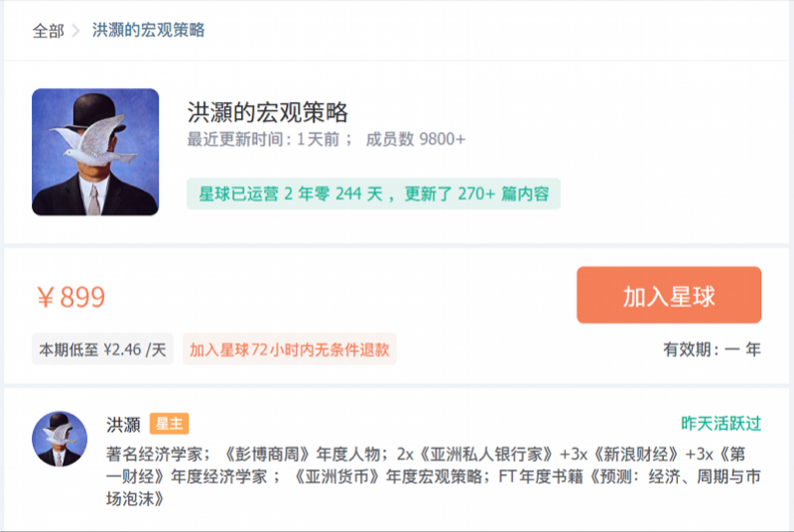794x532 pixels.
Task: Click the round avatar of 洪灏
Action: tap(60, 439)
